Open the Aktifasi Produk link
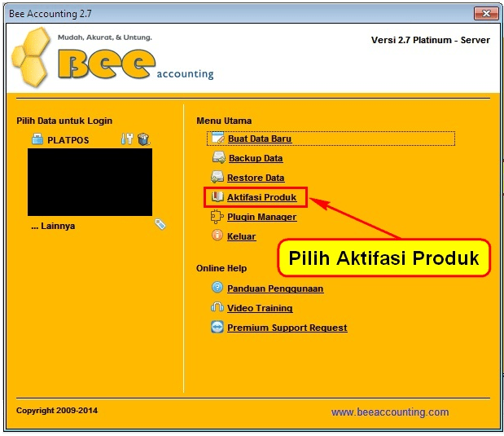This screenshot has height=436, width=504. [x=261, y=197]
